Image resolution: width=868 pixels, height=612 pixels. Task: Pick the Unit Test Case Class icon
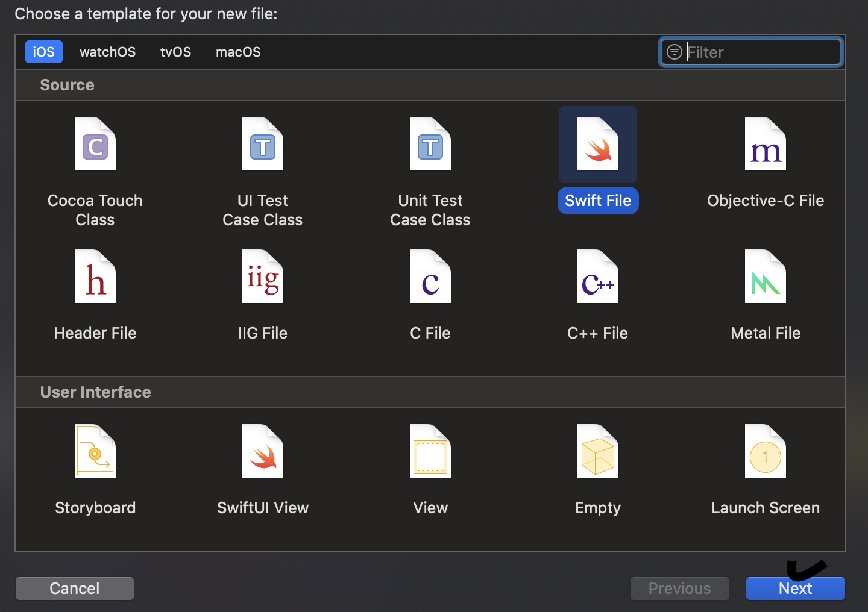click(x=430, y=144)
